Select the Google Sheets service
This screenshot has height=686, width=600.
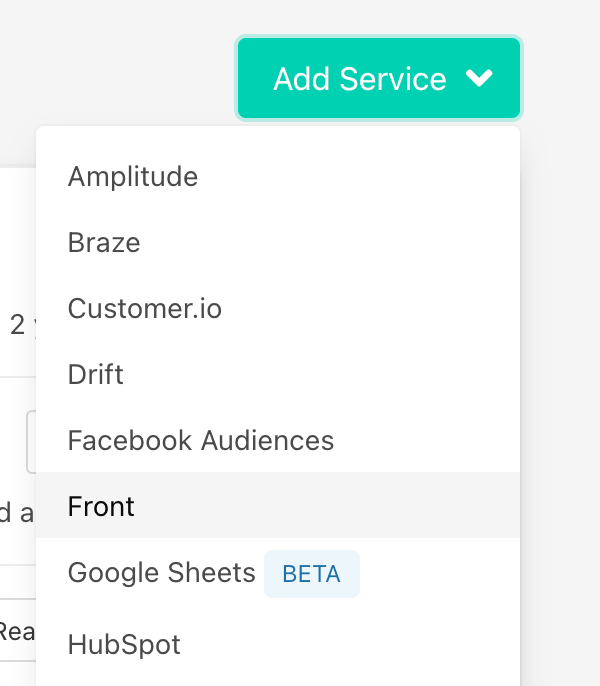click(x=162, y=573)
